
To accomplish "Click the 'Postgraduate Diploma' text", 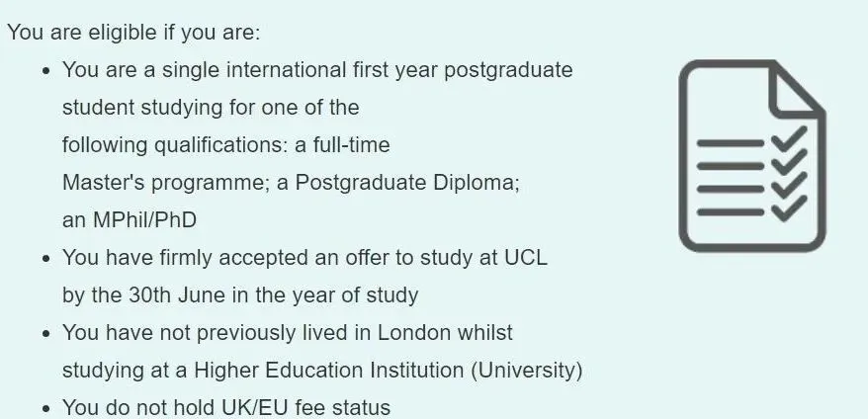I will tap(405, 183).
